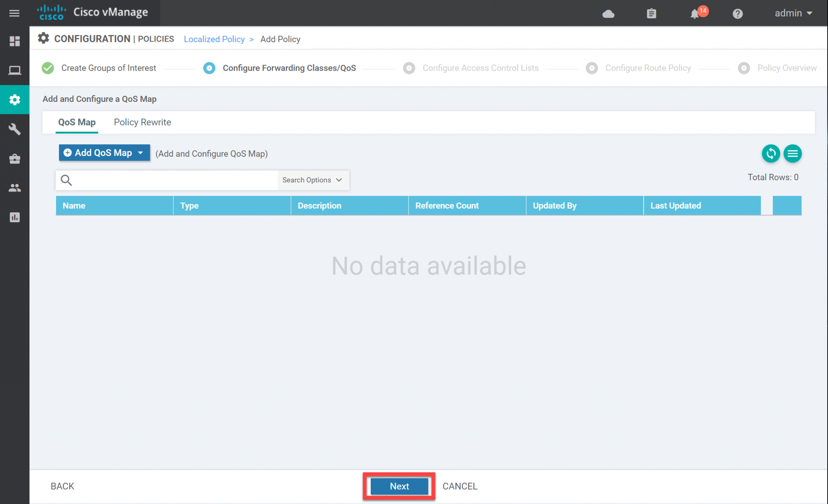The image size is (828, 504).
Task: Click the cloud icon in the header
Action: click(x=608, y=13)
